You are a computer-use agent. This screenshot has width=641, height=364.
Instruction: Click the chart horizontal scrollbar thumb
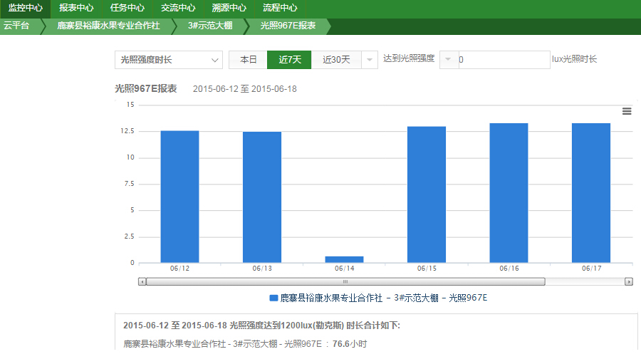pyautogui.click(x=345, y=281)
